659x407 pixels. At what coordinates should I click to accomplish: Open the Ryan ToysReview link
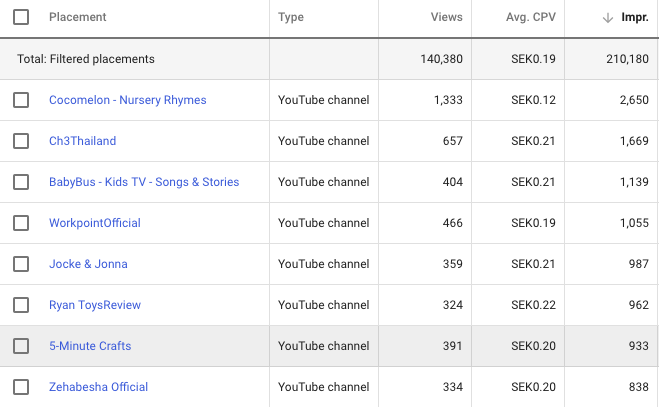point(95,305)
